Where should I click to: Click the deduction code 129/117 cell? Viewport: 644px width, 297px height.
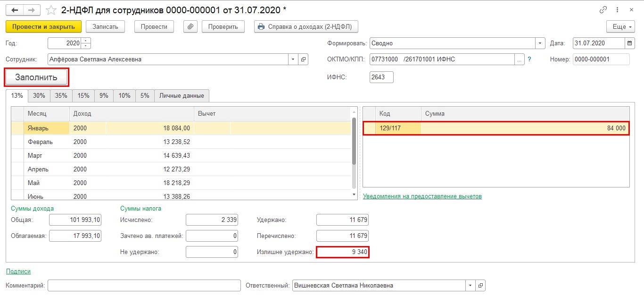pos(398,128)
